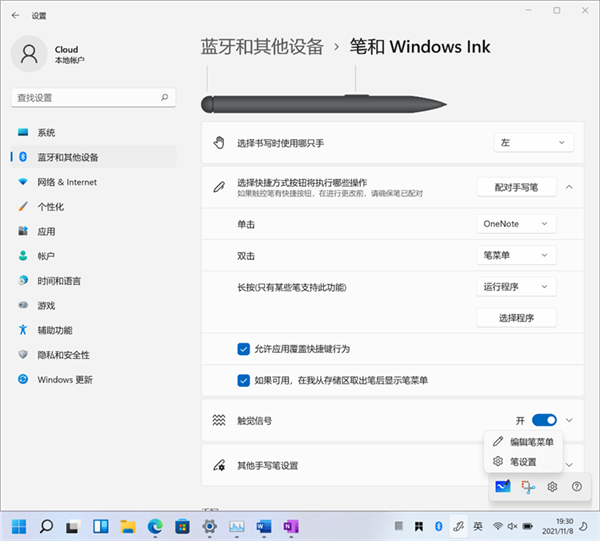This screenshot has width=600, height=541.
Task: Open Whiteboard from the pen menu
Action: pos(502,486)
